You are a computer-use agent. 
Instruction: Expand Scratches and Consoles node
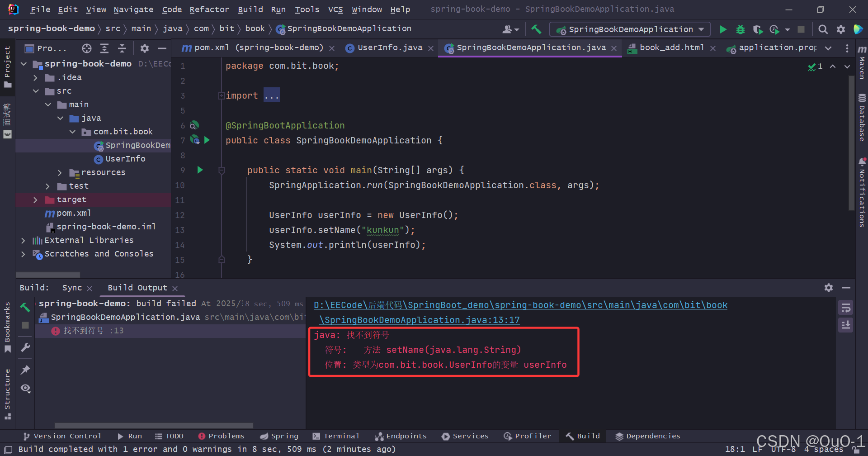click(x=24, y=254)
